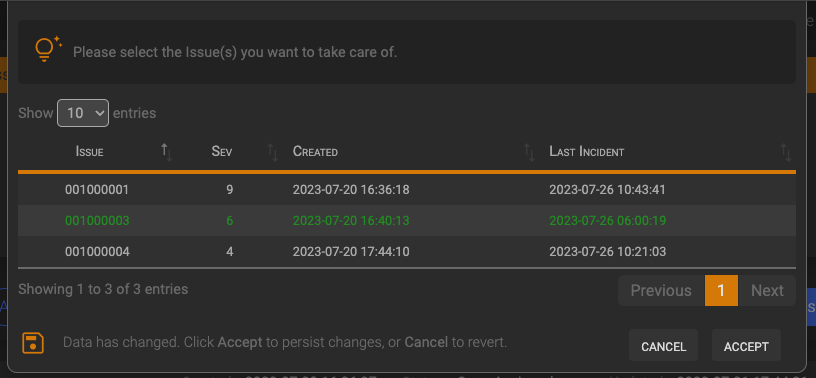Sort by Sev column arrows

pos(273,152)
